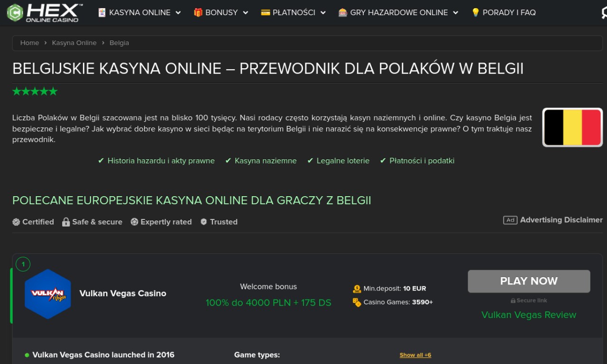
Task: Click the Welcome bonus label
Action: (268, 287)
